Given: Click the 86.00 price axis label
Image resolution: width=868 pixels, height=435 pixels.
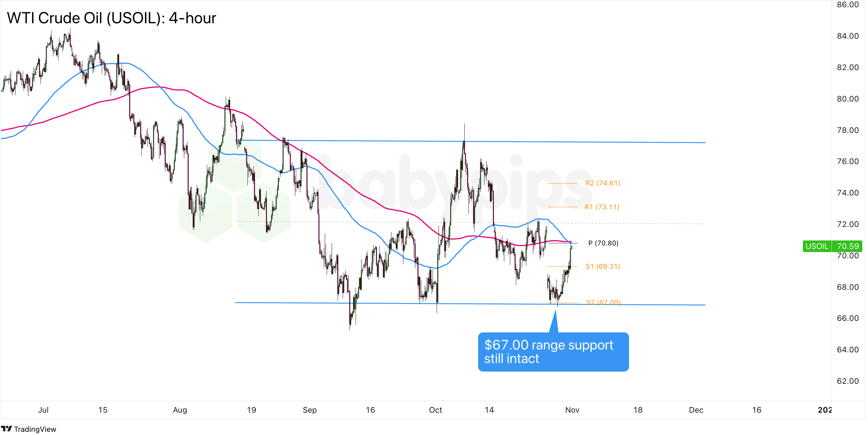Looking at the screenshot, I should pos(848,5).
